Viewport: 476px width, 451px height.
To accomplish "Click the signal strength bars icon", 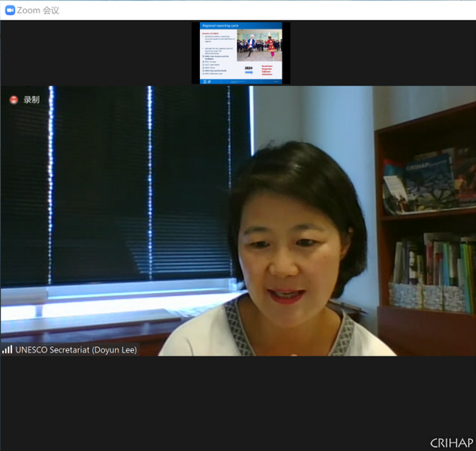I will click(7, 349).
